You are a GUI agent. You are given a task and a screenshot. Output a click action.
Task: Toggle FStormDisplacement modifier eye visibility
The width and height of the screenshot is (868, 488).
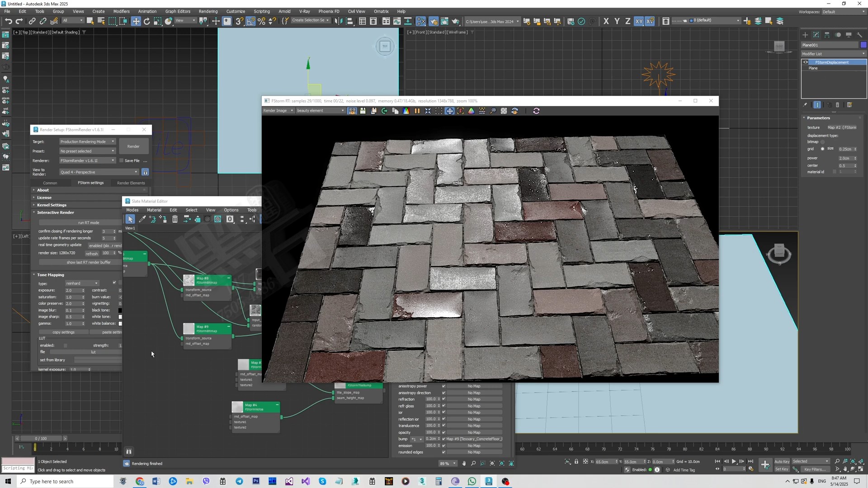click(806, 62)
